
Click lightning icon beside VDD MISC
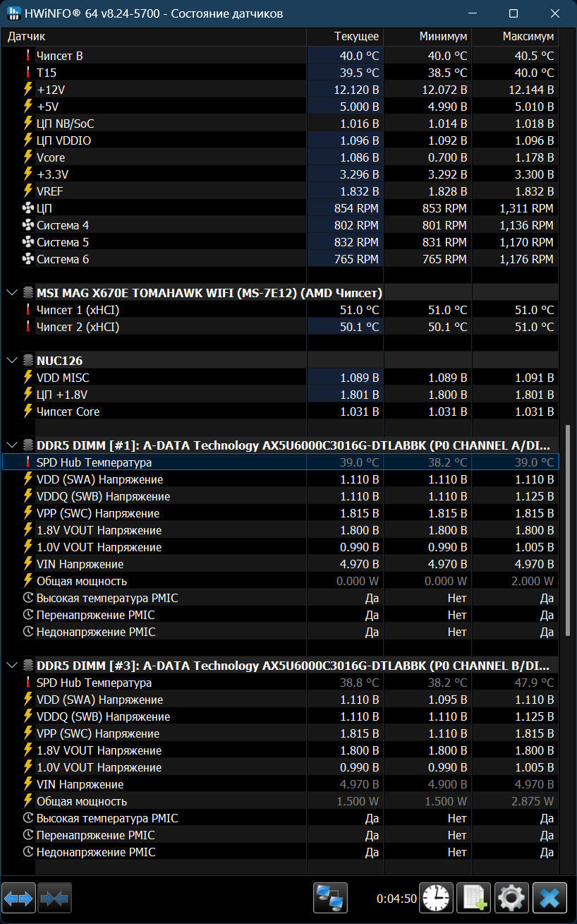click(28, 377)
